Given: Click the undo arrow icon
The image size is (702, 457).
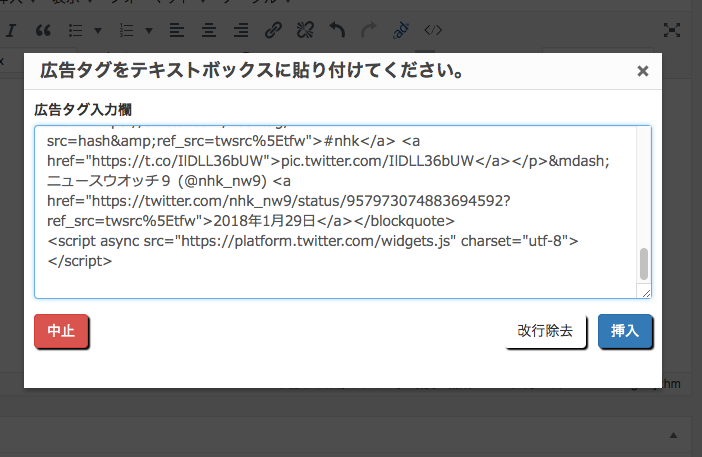Looking at the screenshot, I should (x=337, y=30).
